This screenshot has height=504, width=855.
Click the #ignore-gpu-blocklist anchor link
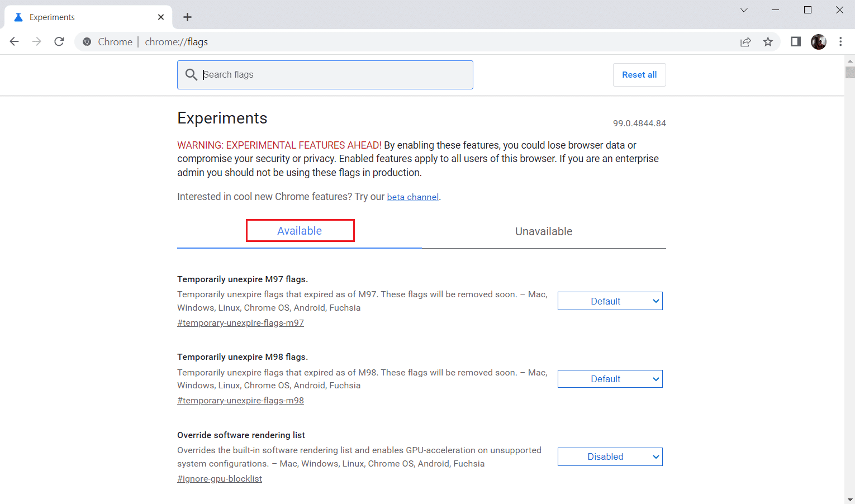(220, 479)
